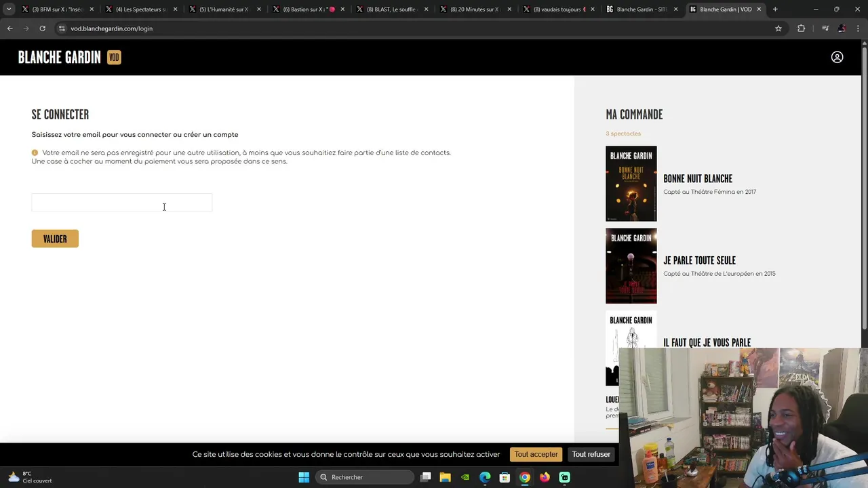Image resolution: width=868 pixels, height=488 pixels.
Task: Close the BFM sur X tab
Action: pos(92,9)
